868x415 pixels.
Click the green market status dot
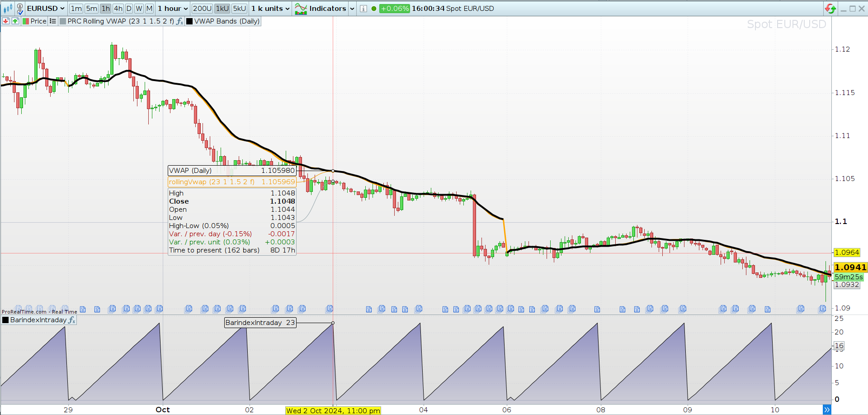click(374, 9)
